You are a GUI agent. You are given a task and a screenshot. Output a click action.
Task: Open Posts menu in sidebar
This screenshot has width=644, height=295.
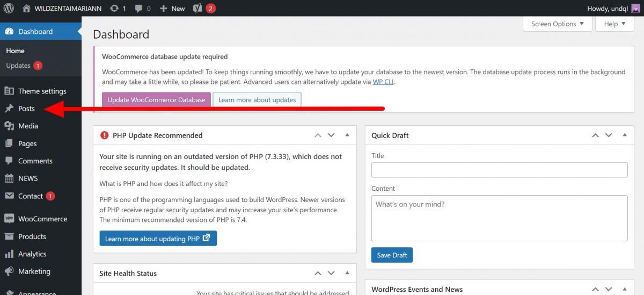coord(26,109)
